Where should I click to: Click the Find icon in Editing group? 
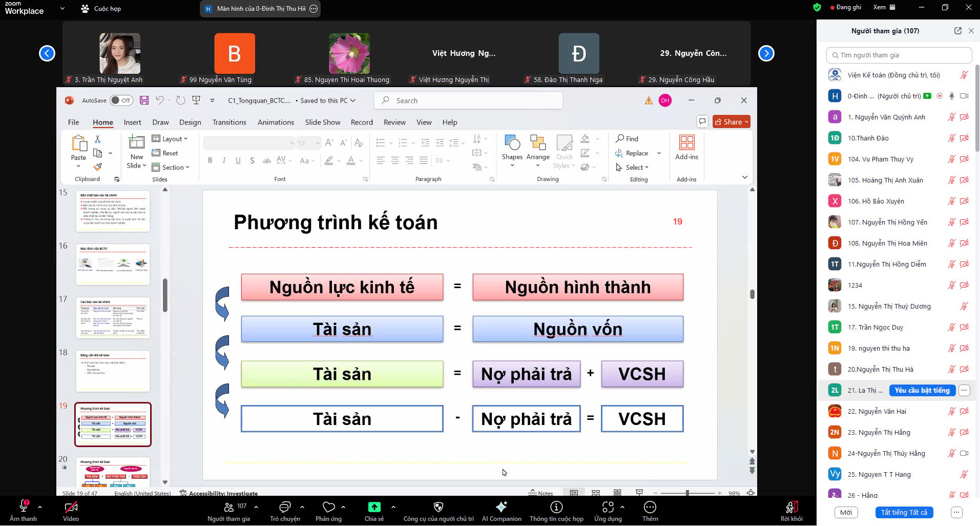[x=626, y=138]
